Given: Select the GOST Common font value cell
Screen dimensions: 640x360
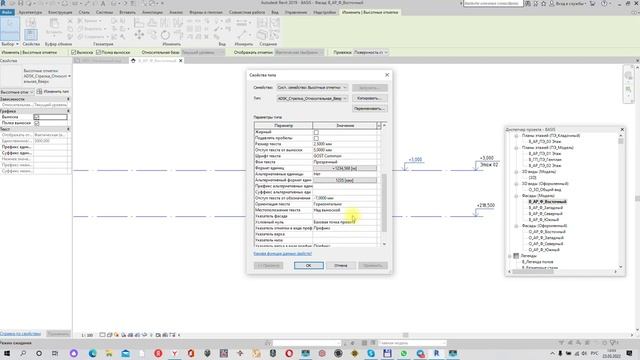Looking at the screenshot, I should click(345, 156).
